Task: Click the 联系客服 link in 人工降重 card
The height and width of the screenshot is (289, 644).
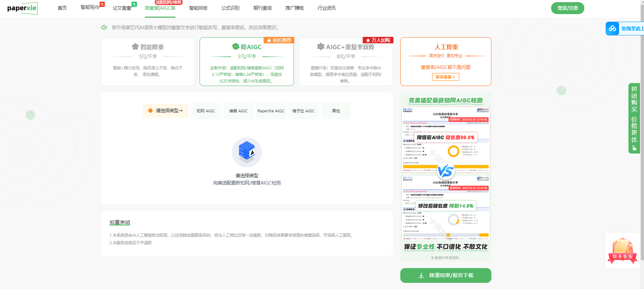Action: click(x=445, y=77)
